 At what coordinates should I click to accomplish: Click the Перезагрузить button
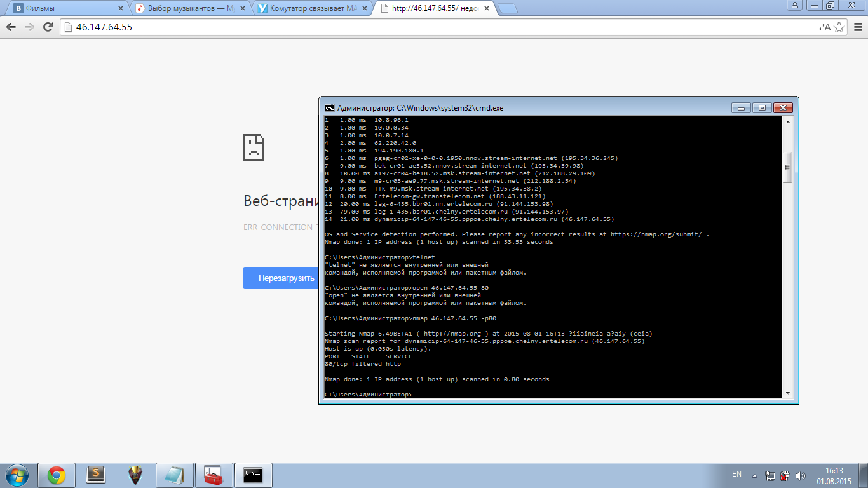tap(286, 278)
